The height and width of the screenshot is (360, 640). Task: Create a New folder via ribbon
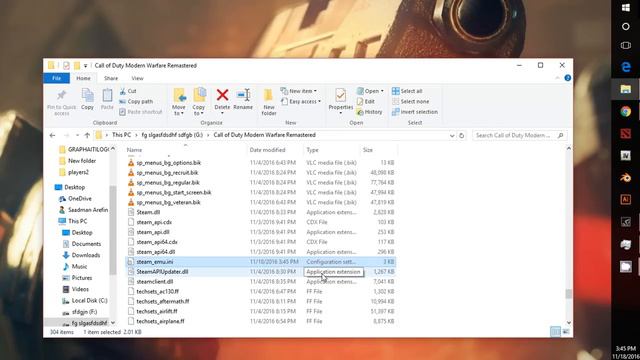[269, 102]
